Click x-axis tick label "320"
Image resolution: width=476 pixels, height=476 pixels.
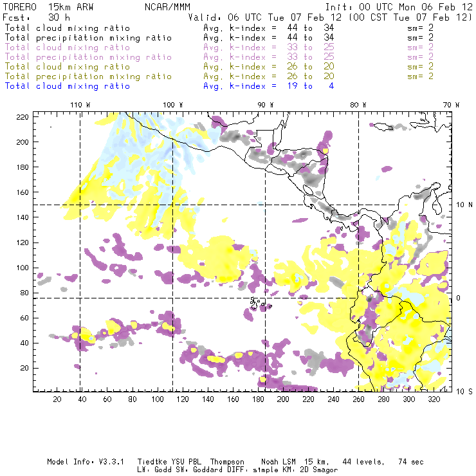tap(434, 399)
